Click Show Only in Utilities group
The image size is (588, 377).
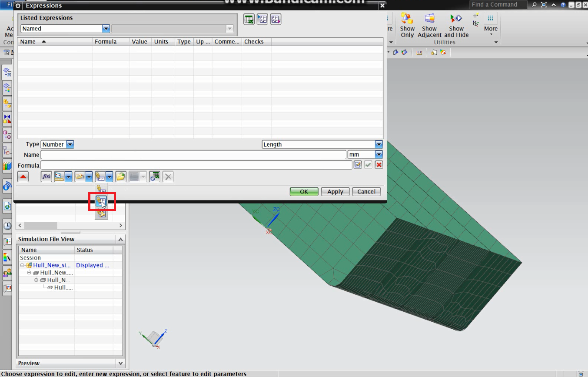coord(407,25)
